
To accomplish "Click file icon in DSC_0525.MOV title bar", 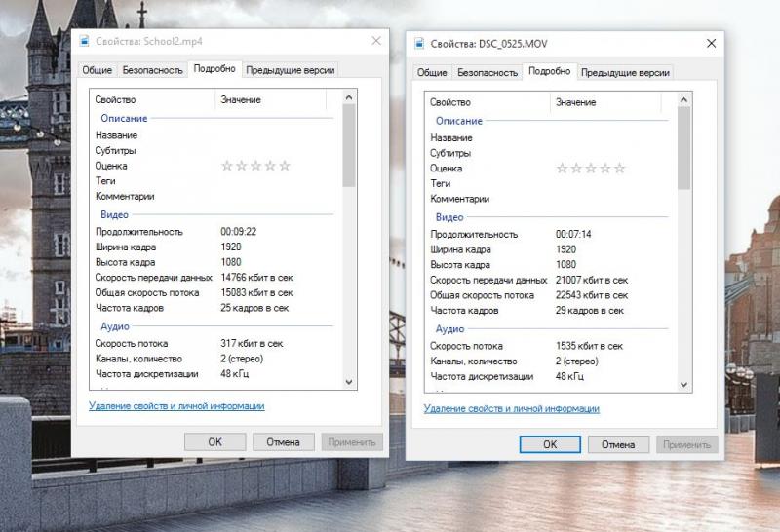I will click(419, 43).
